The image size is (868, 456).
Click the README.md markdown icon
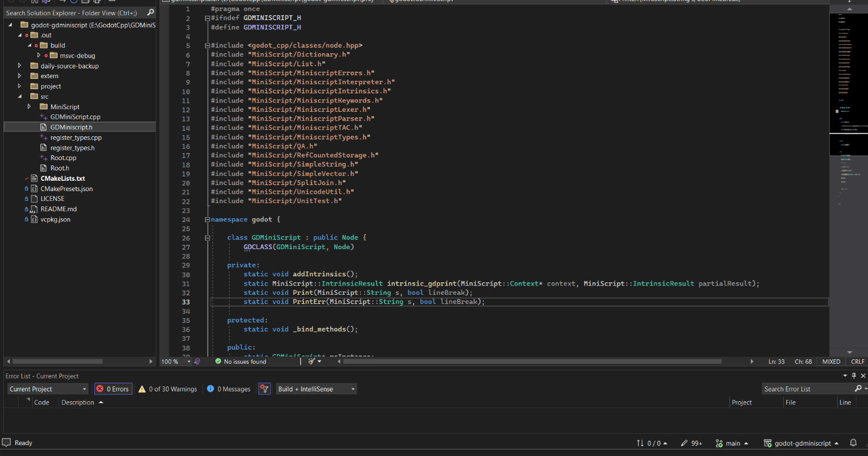(x=34, y=209)
